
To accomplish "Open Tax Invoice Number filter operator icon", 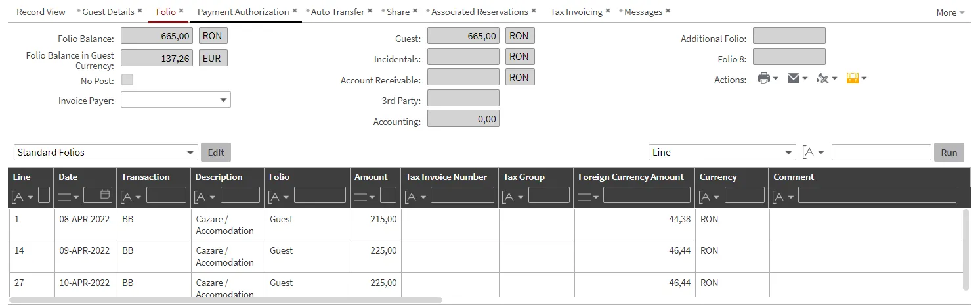I will tap(416, 196).
